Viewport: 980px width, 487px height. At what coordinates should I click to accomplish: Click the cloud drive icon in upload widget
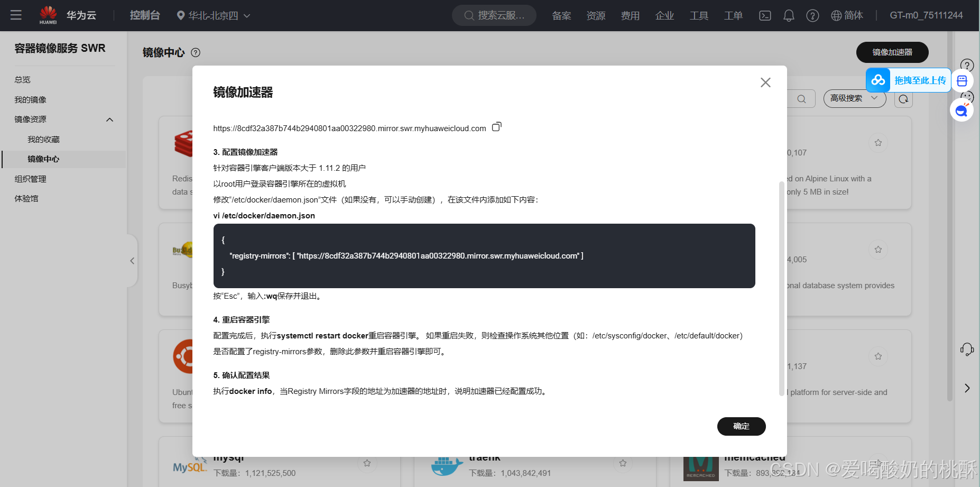(x=878, y=80)
